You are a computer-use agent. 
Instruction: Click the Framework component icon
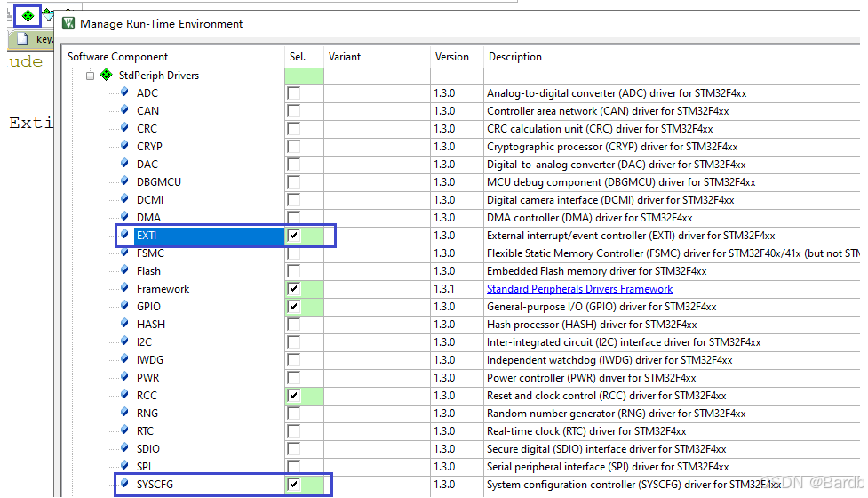[124, 287]
